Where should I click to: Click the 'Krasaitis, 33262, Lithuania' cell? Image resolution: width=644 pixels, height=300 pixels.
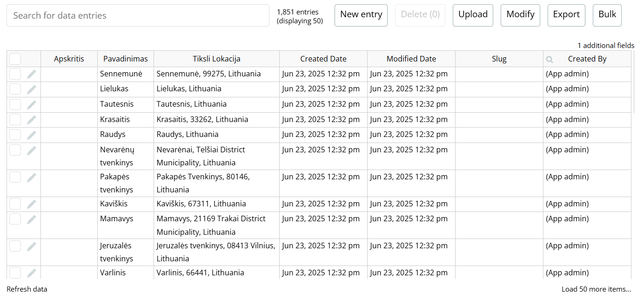pos(216,120)
